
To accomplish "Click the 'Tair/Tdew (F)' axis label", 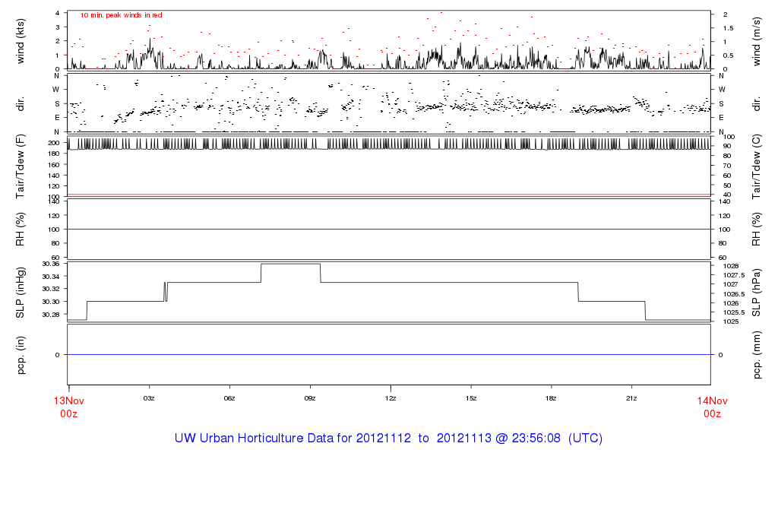I will pos(21,166).
